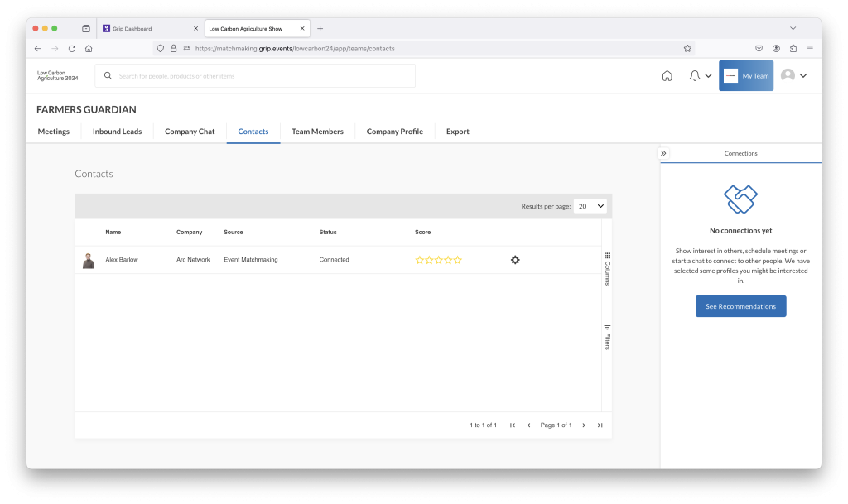Screen dimensions: 848x504
Task: Collapse the Connections side panel
Action: (663, 153)
